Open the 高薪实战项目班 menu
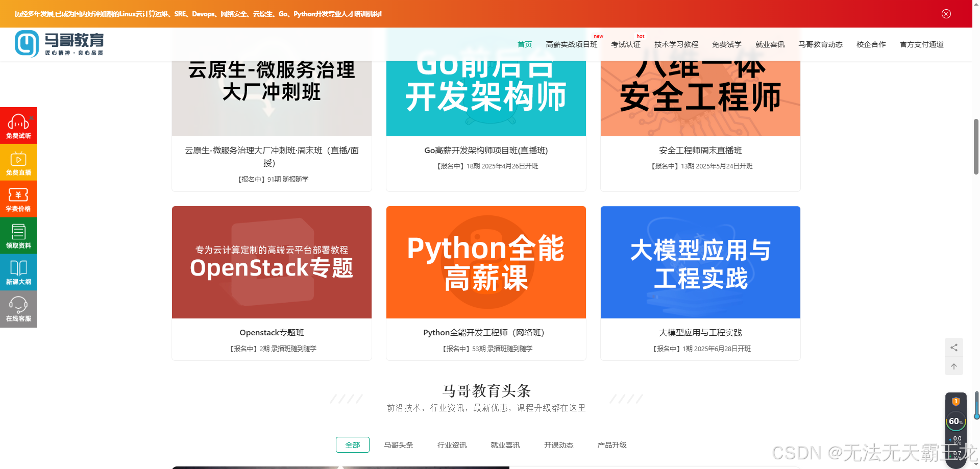This screenshot has height=469, width=980. point(571,44)
